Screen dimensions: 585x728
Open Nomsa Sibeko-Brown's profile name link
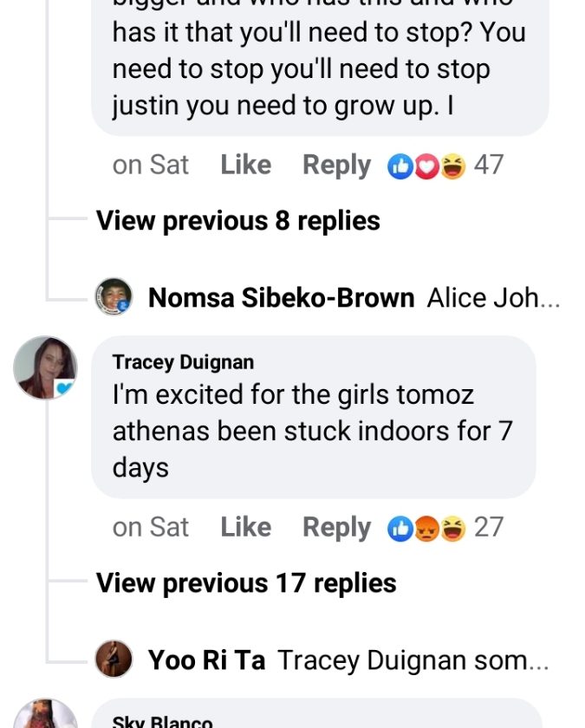point(281,298)
